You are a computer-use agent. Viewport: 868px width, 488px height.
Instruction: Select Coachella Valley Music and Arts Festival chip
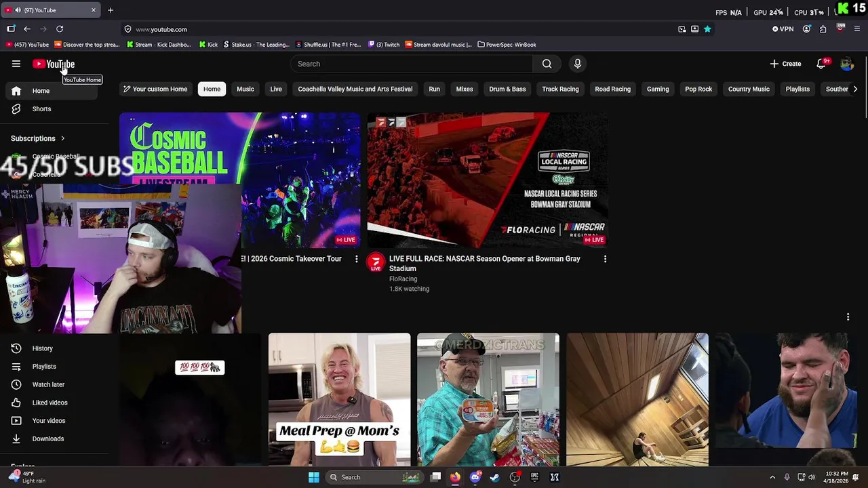tap(355, 89)
